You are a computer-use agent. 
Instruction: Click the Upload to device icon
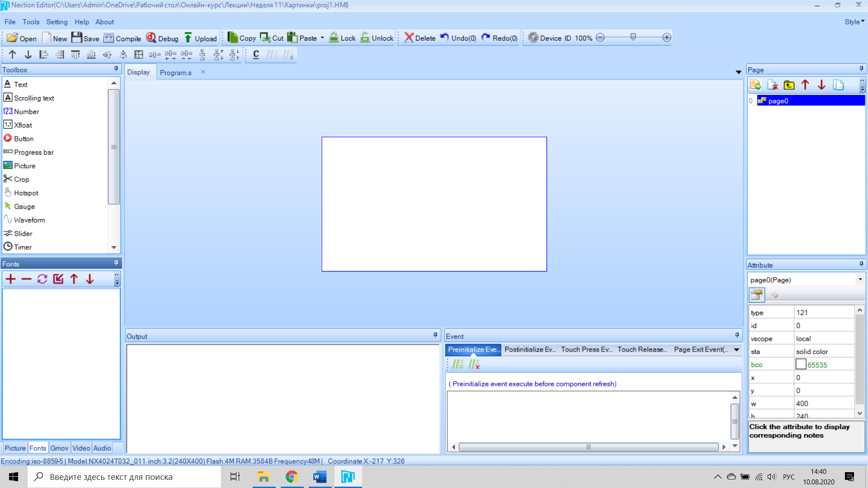[x=188, y=38]
